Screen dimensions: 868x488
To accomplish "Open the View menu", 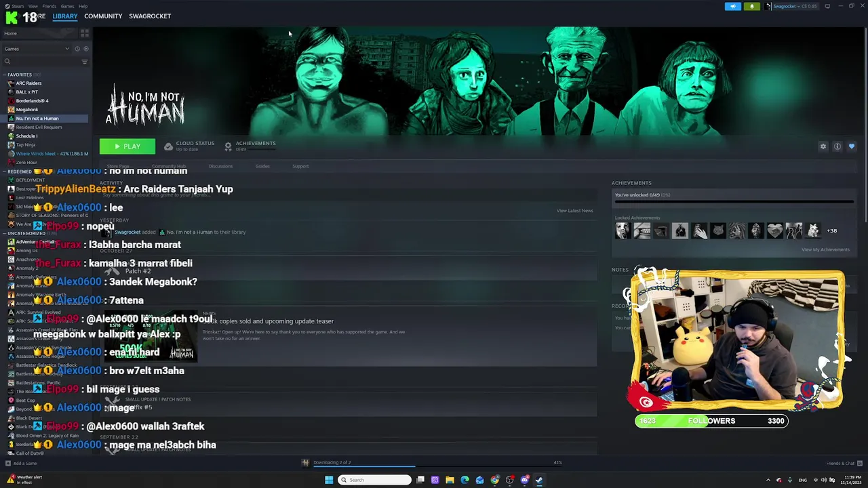I will point(33,6).
